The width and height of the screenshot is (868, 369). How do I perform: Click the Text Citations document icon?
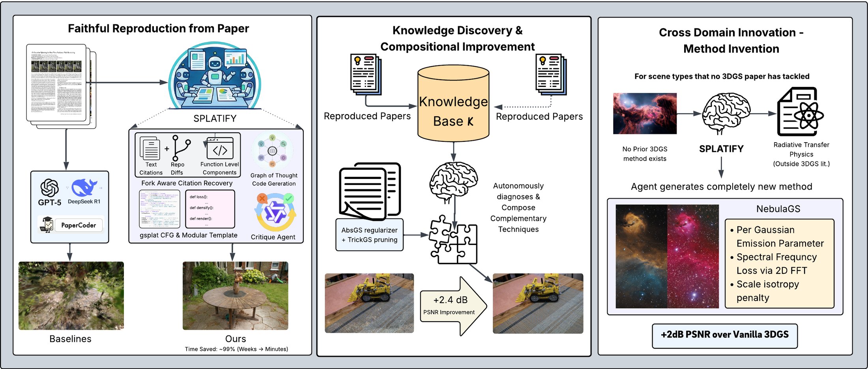pos(150,149)
